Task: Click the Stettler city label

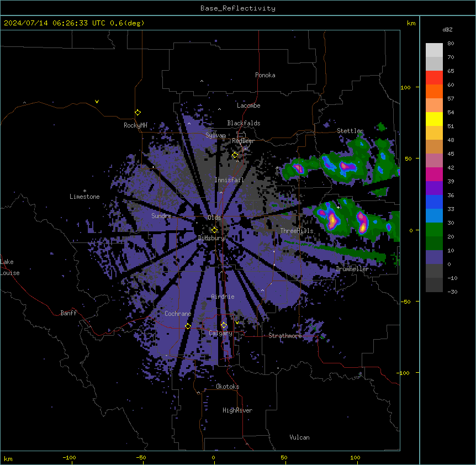Action: (350, 131)
